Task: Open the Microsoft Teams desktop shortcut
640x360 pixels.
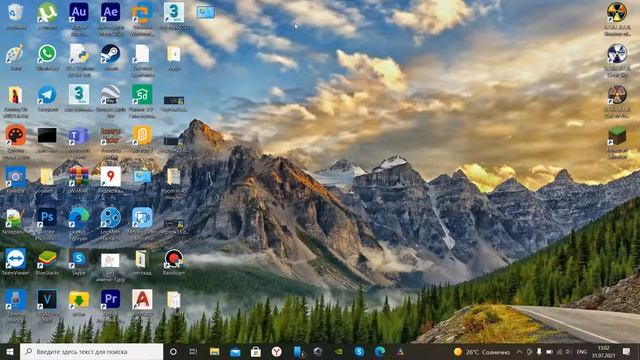Action: tap(79, 136)
